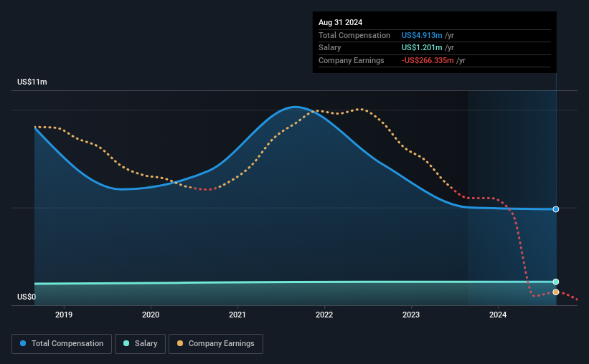
Task: Click the Total Compensation row label in tooltip
Action: click(x=354, y=35)
